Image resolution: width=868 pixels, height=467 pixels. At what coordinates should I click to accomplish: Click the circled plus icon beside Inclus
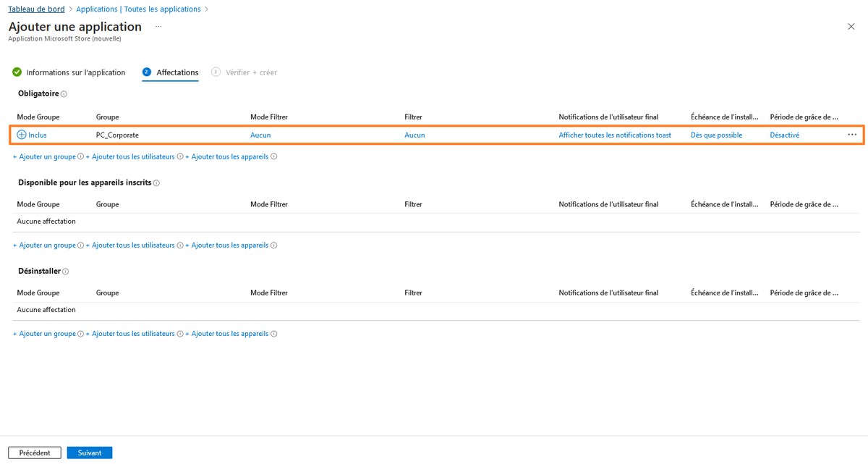coord(22,135)
